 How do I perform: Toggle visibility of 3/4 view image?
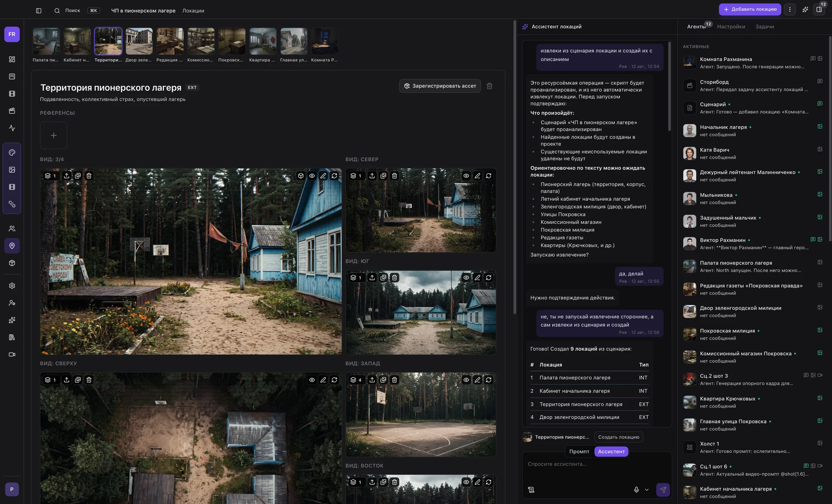(312, 176)
